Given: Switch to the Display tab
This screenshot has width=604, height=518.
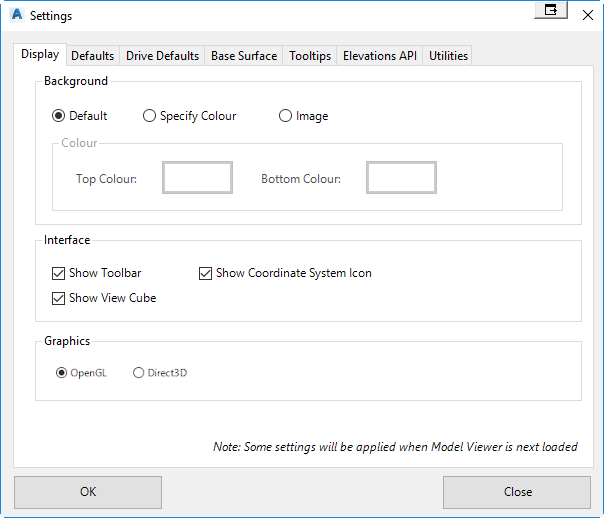Looking at the screenshot, I should (40, 55).
